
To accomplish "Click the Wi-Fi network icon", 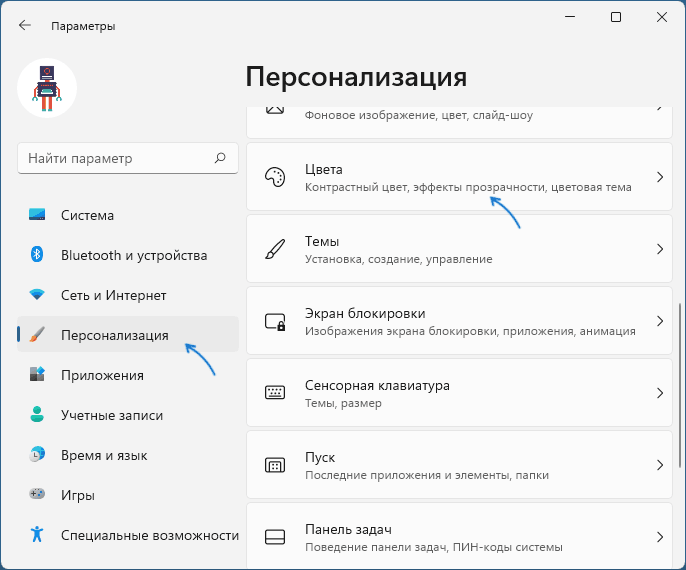I will coord(37,294).
